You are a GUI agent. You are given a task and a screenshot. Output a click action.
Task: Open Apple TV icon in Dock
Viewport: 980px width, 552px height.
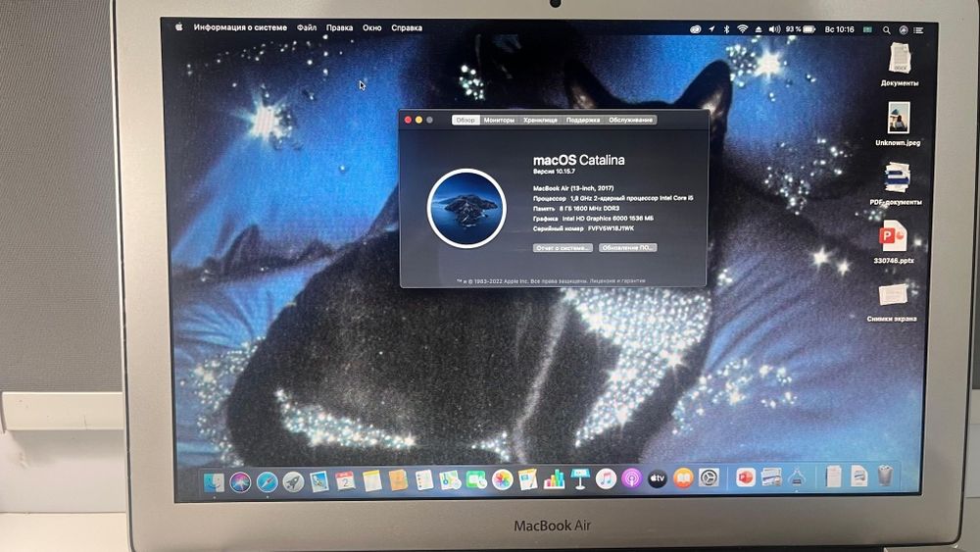coord(657,478)
